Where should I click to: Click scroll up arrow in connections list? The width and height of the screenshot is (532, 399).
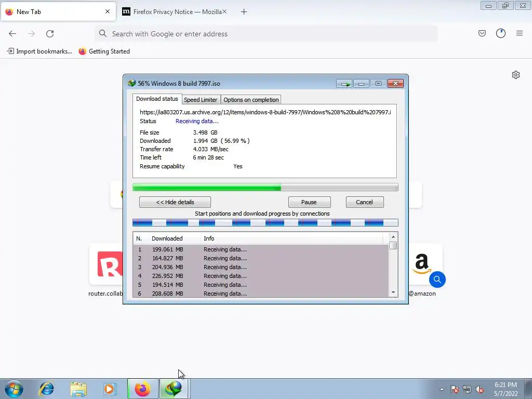coord(393,237)
